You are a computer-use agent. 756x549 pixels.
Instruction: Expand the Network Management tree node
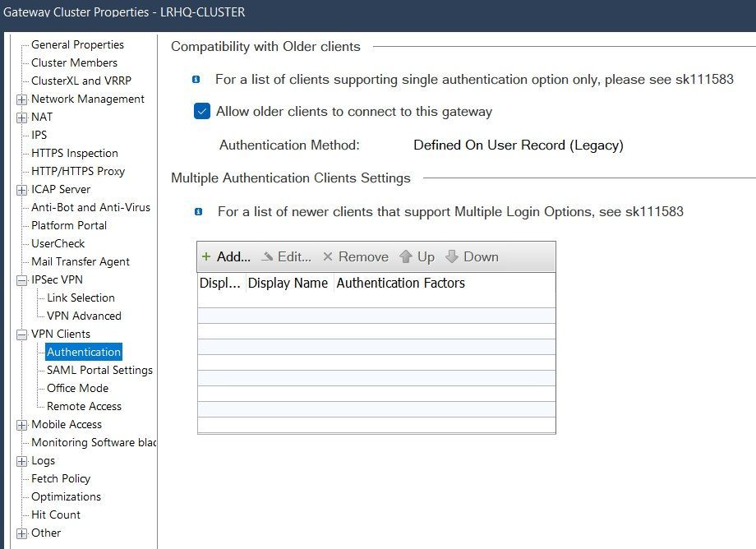(21, 99)
